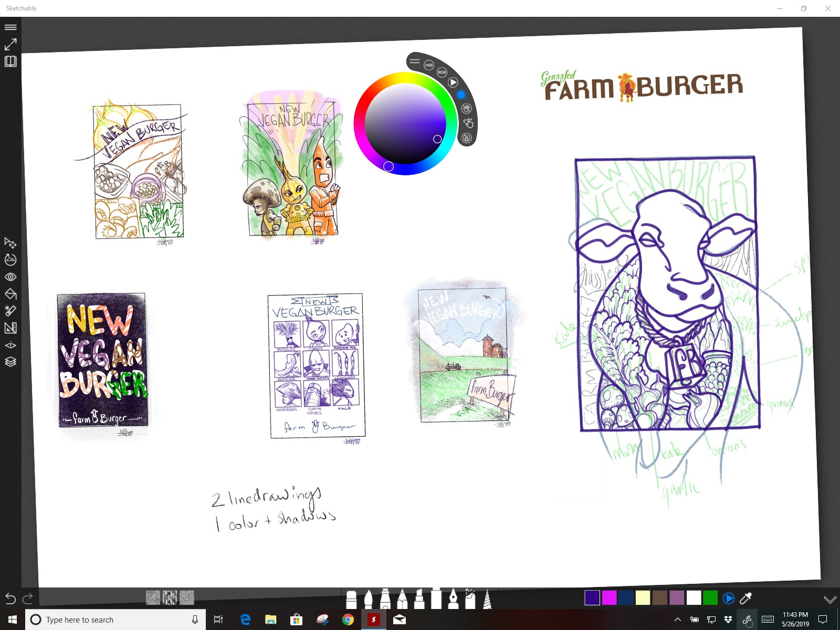Open the Action Center notifications
Screen dimensions: 840x630
[823, 619]
